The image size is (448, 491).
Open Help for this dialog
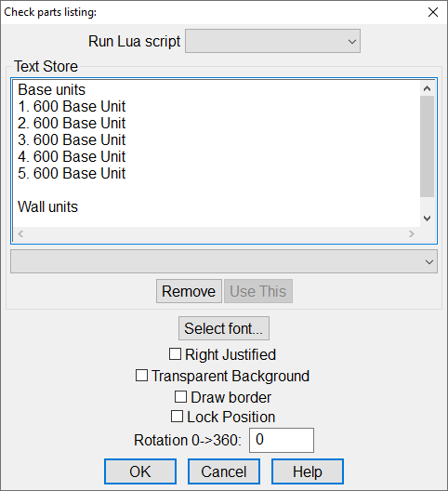pos(308,471)
